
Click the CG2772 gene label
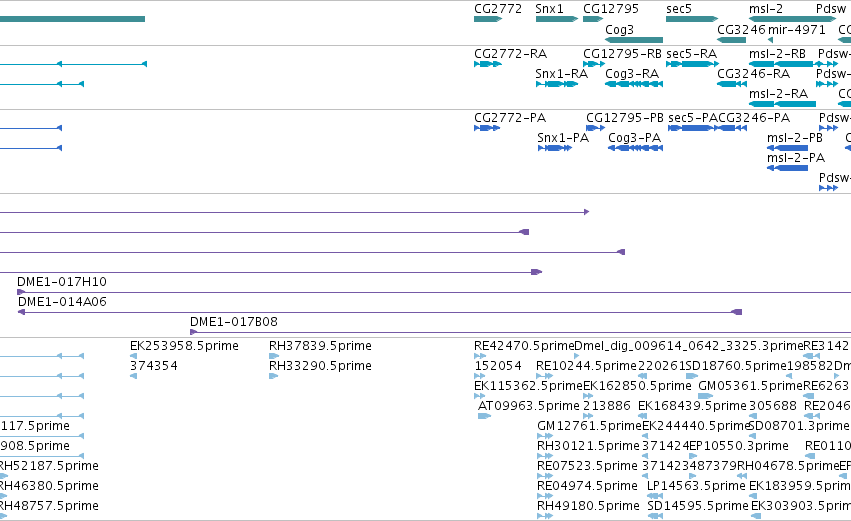coord(498,9)
